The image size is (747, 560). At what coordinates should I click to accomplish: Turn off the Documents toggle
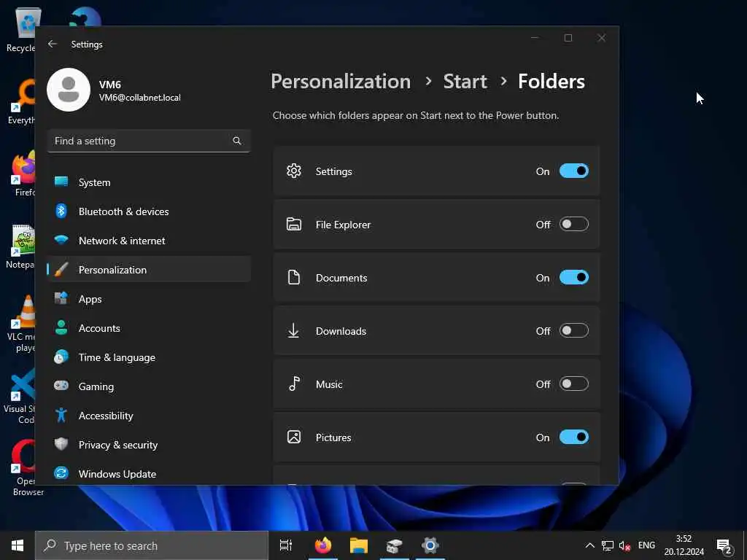pyautogui.click(x=573, y=278)
